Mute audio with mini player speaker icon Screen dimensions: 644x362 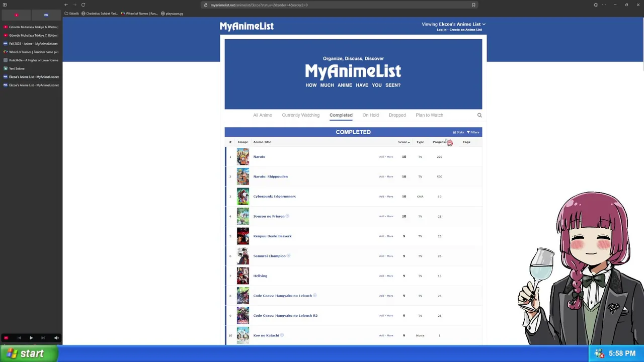[56, 338]
